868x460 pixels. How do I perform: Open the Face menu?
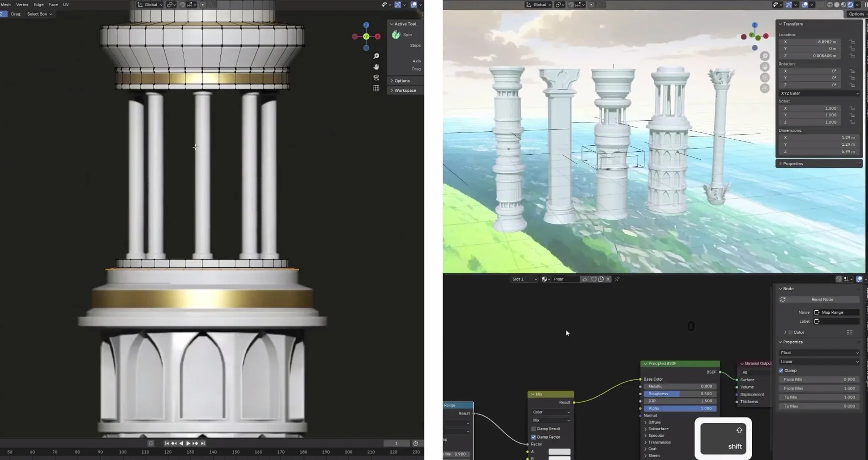point(53,4)
